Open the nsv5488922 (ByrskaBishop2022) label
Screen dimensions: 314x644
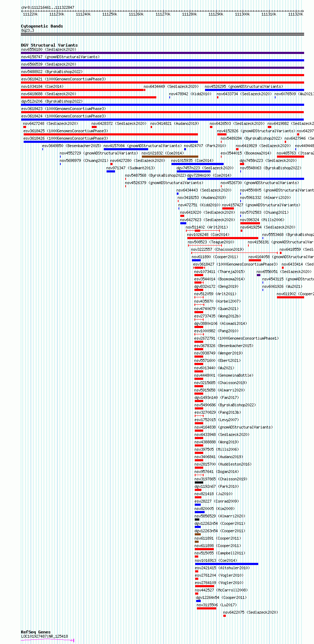tap(52, 72)
